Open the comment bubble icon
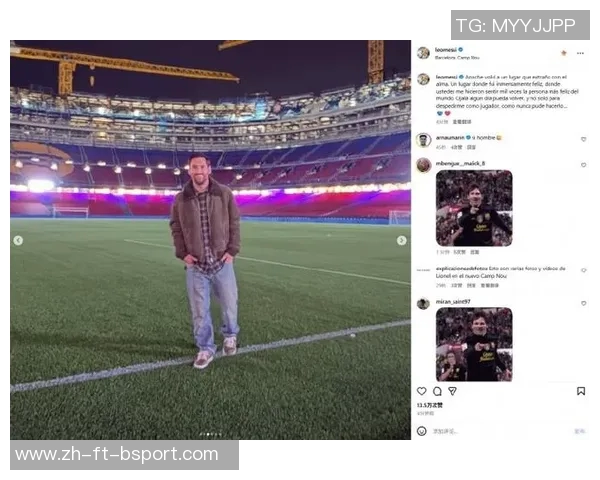 [x=437, y=391]
